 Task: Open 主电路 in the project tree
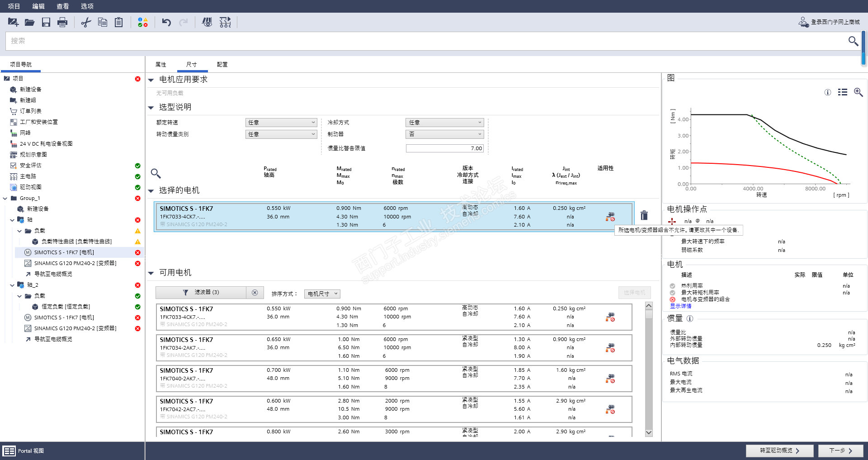point(28,176)
